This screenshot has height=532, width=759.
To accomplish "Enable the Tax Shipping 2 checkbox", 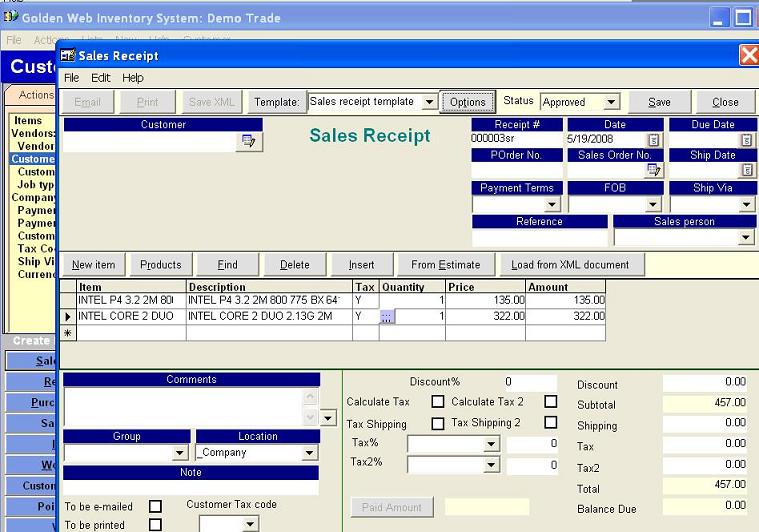I will pyautogui.click(x=551, y=423).
